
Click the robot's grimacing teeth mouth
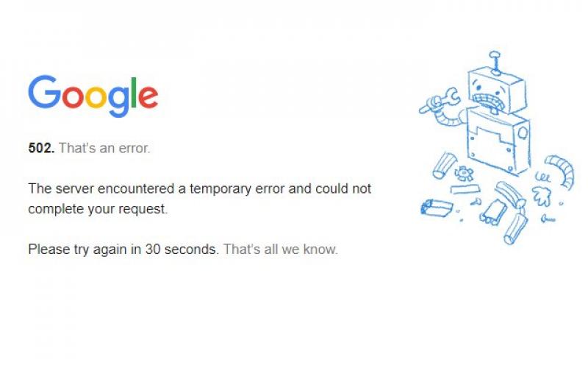coord(487,101)
